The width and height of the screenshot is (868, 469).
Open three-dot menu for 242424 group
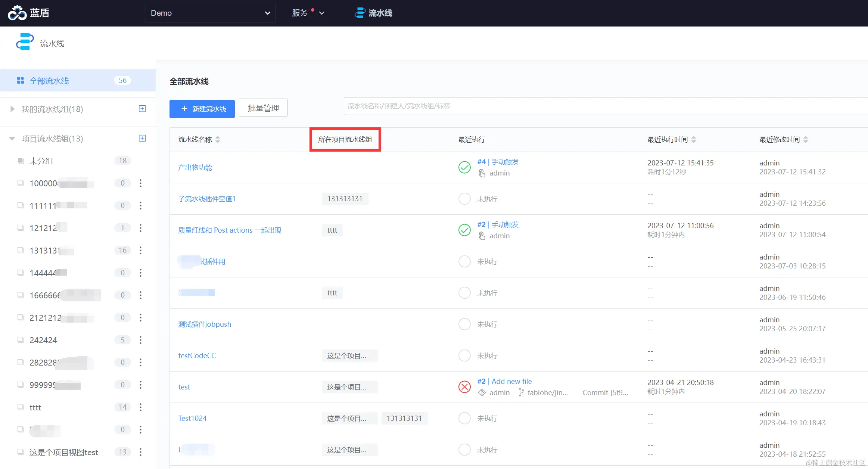tap(140, 340)
